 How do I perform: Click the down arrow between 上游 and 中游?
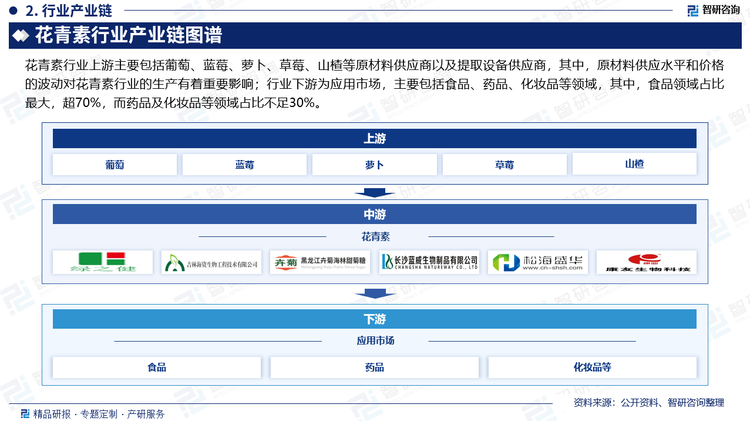(375, 192)
